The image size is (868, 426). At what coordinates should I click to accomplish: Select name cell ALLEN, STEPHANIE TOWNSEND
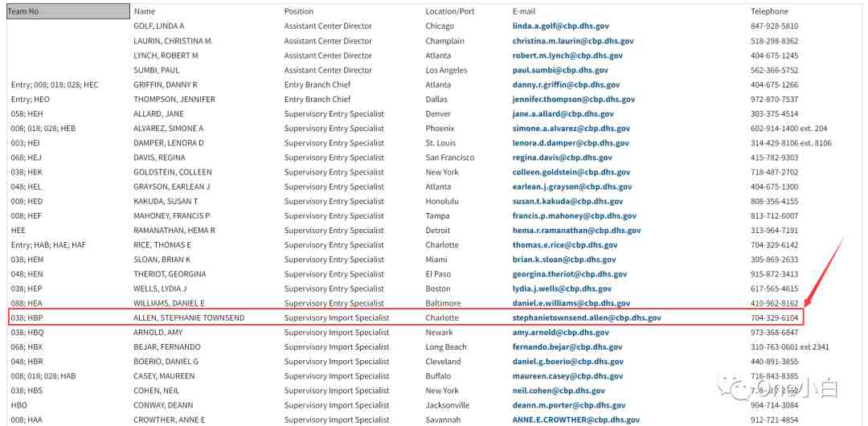(189, 318)
